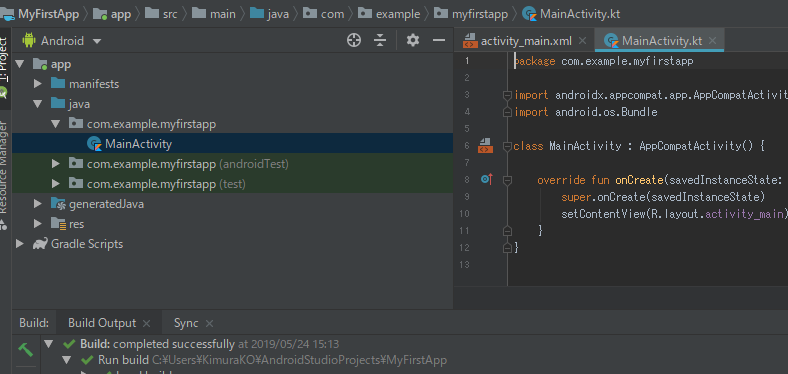Click 'super.onCreate(savedInstanceState)' in the code
Viewport: 788px width, 374px height.
(x=663, y=196)
